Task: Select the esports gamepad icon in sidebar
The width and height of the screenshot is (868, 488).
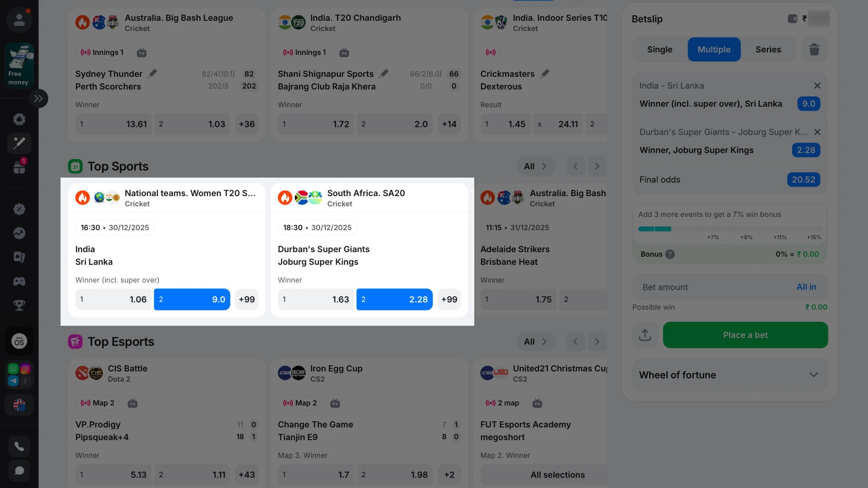Action: [x=19, y=281]
